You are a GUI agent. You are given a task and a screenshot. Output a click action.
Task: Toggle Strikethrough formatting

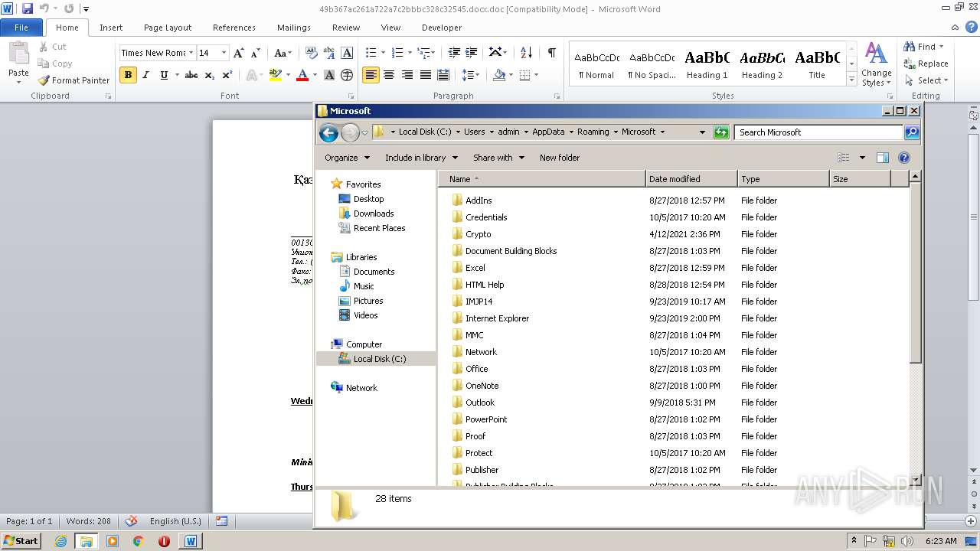(x=191, y=75)
